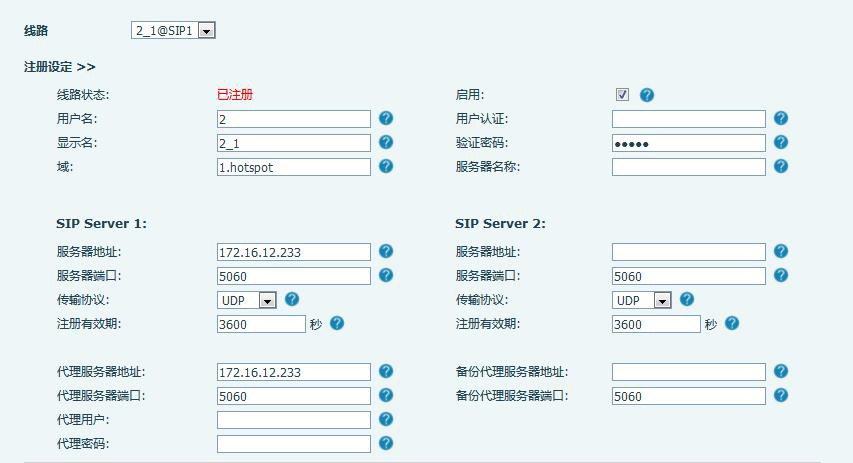The width and height of the screenshot is (853, 463).
Task: Click help icon beside 启用 checkbox
Action: pyautogui.click(x=647, y=95)
